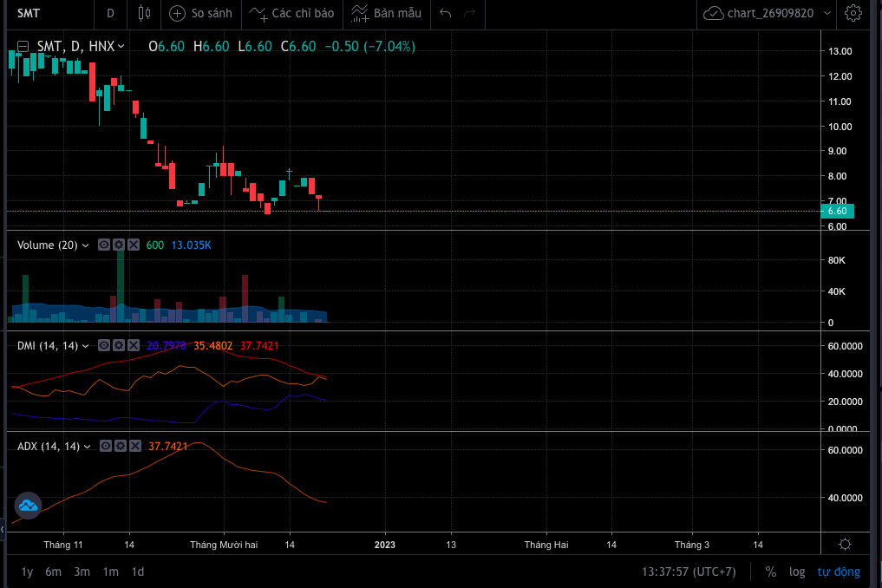Remove the Volume indicator with its X icon

(134, 245)
